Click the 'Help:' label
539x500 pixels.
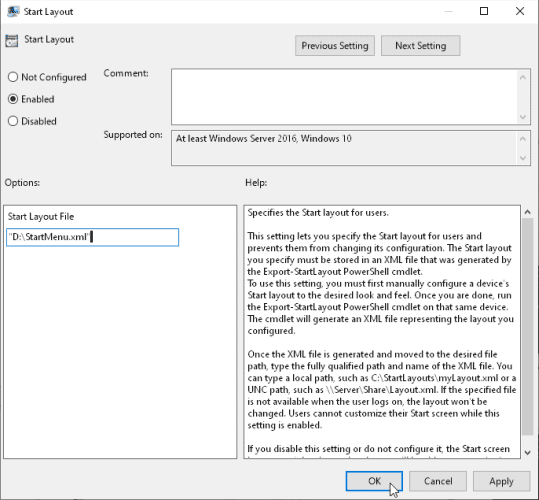(256, 182)
